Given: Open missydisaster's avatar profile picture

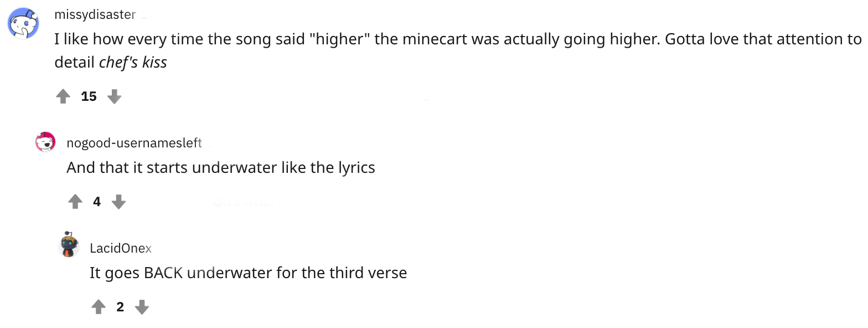Looking at the screenshot, I should click(23, 24).
